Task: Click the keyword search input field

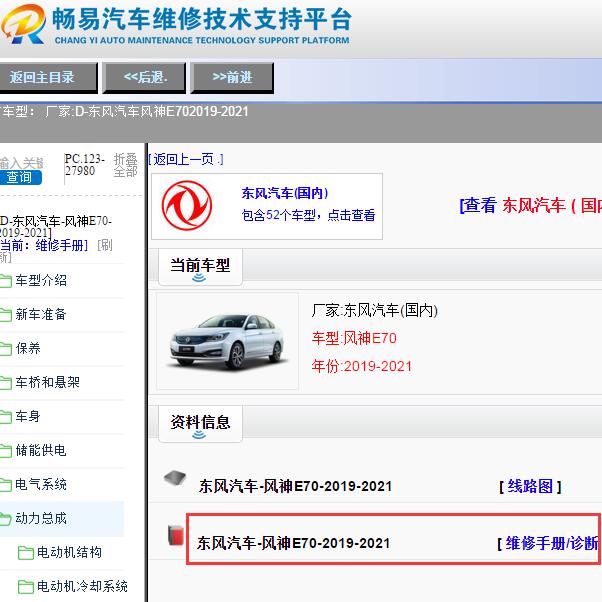Action: tap(22, 163)
